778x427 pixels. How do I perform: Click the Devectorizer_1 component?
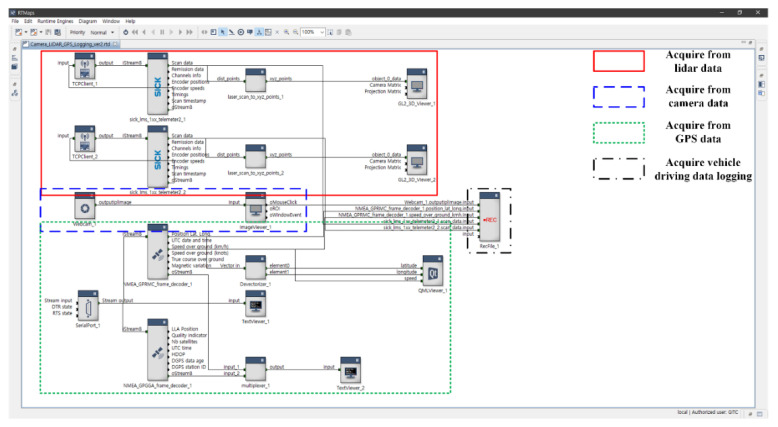tap(254, 268)
